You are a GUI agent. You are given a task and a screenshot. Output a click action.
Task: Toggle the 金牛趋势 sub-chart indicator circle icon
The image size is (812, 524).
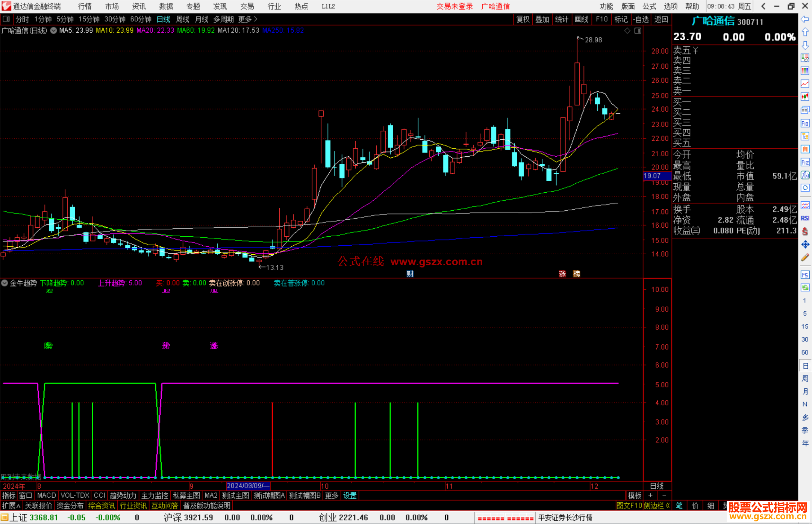tap(5, 283)
